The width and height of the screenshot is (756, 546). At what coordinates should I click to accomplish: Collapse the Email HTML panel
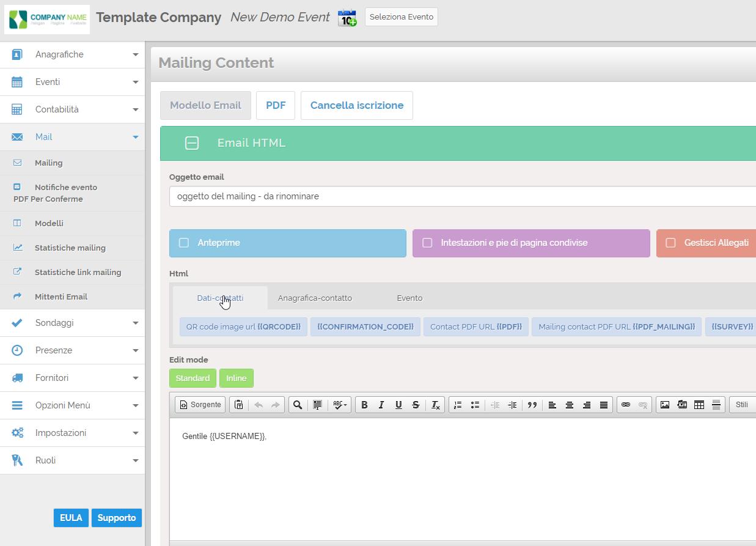pyautogui.click(x=192, y=143)
